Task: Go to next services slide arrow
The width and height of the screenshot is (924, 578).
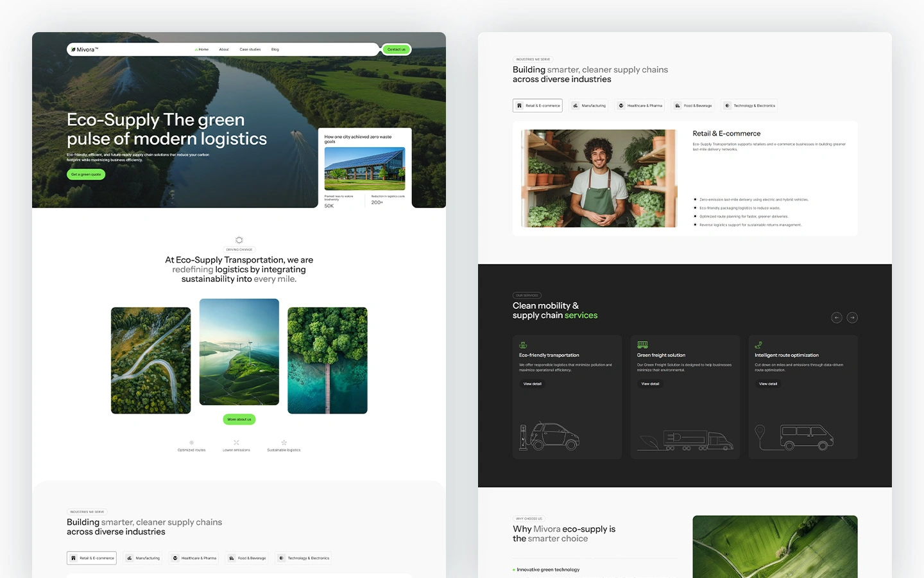Action: click(852, 317)
